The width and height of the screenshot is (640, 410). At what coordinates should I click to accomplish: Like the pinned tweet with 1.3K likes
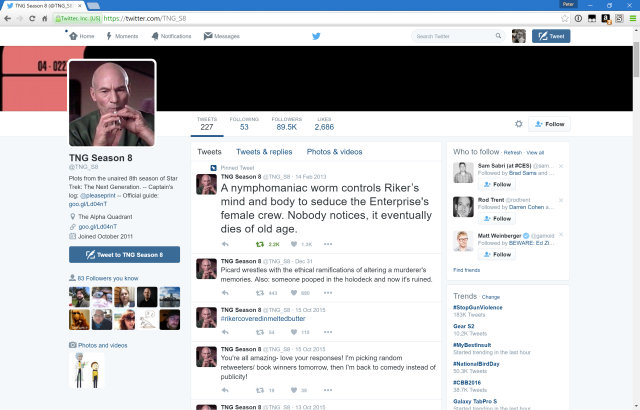coord(301,244)
